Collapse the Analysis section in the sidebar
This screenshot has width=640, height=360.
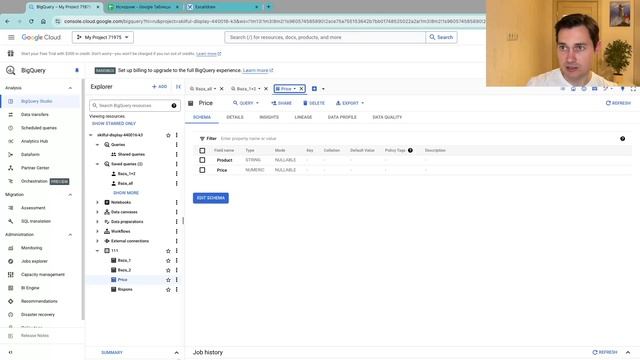[x=70, y=88]
